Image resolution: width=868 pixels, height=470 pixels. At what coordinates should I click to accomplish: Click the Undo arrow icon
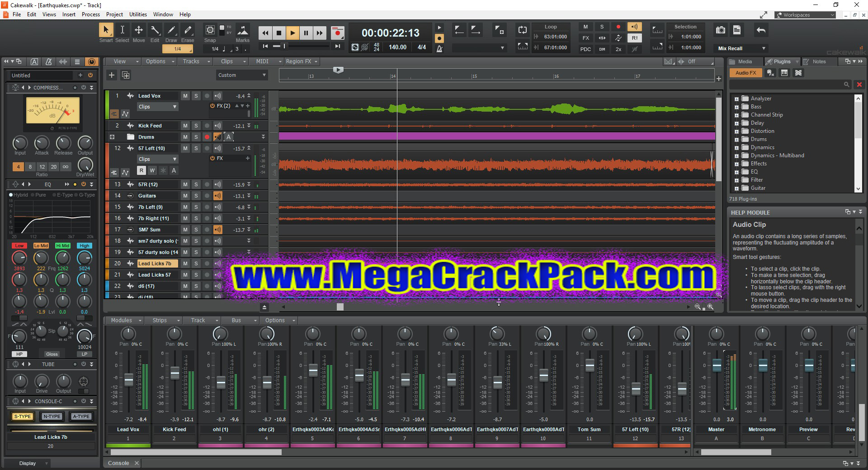tap(761, 30)
